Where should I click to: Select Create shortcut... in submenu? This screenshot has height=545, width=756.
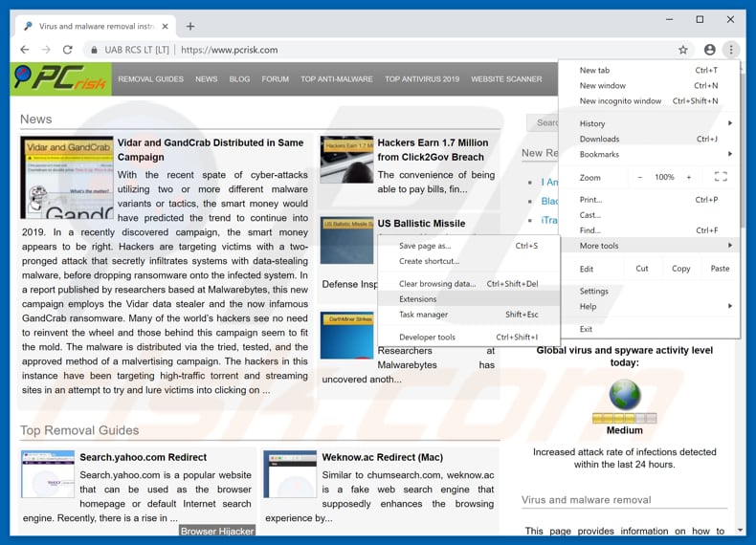(469, 261)
